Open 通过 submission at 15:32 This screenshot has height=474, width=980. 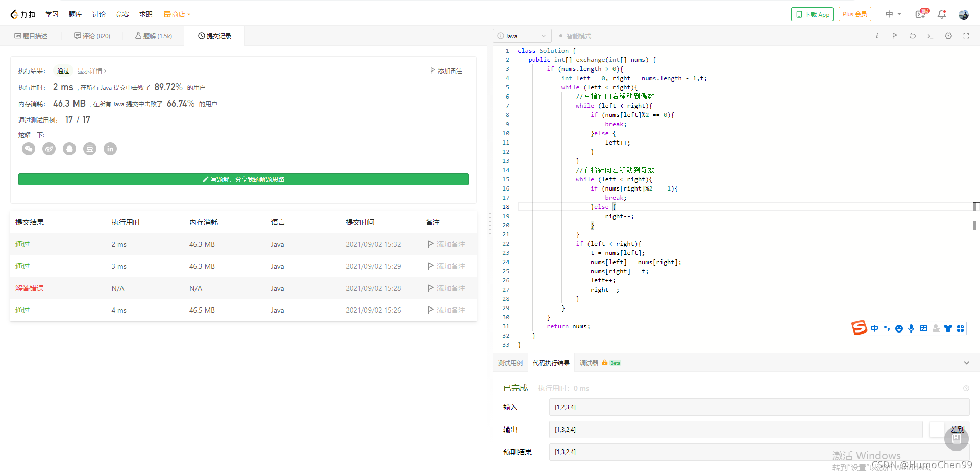(x=22, y=244)
